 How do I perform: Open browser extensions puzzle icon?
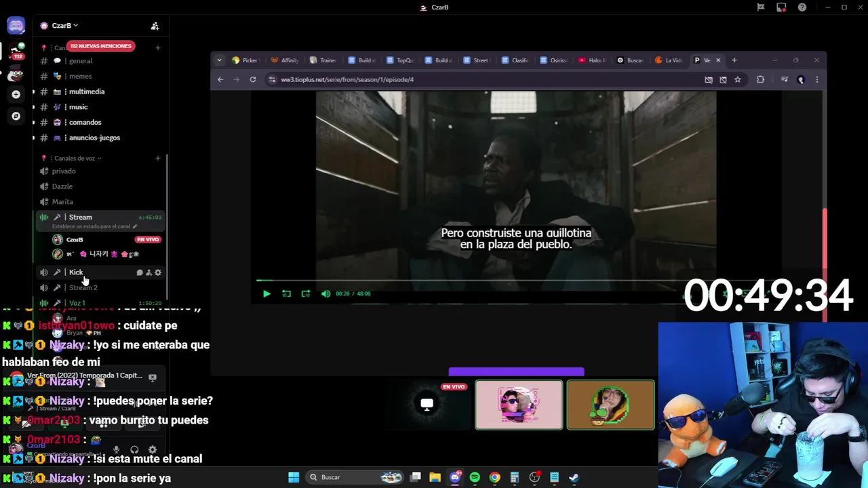[x=760, y=79]
